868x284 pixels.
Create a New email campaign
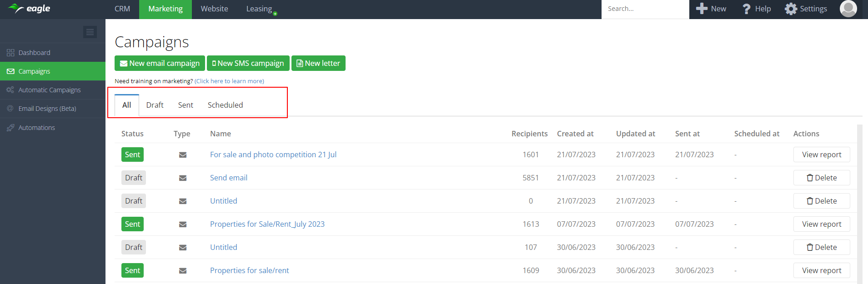pos(160,63)
